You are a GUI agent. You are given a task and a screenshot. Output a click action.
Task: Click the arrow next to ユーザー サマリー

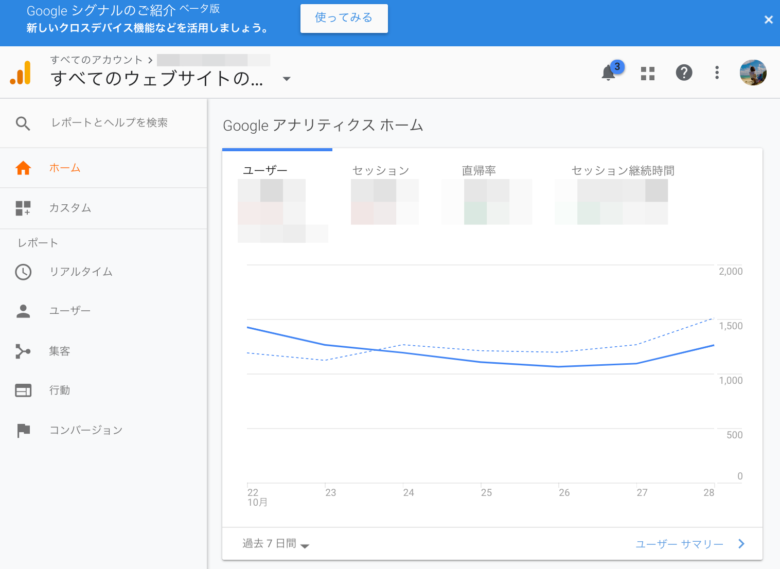pos(741,544)
